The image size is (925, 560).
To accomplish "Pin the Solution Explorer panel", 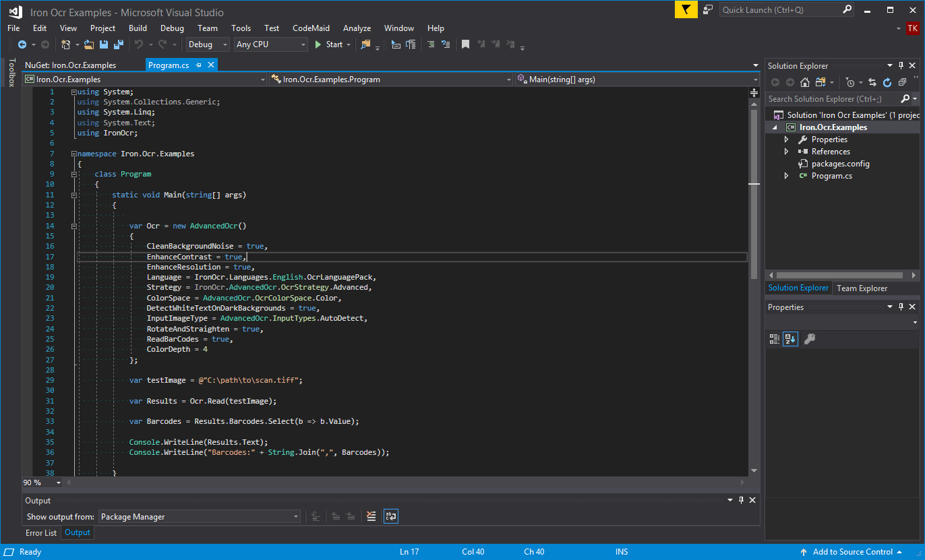I will tap(901, 65).
